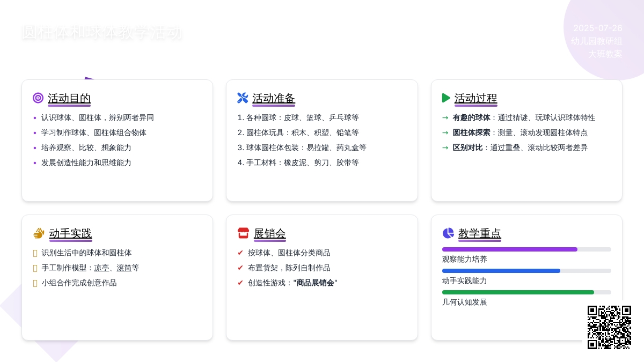Click the line 培养观察、比较、想象能力
The height and width of the screenshot is (362, 644).
[86, 147]
